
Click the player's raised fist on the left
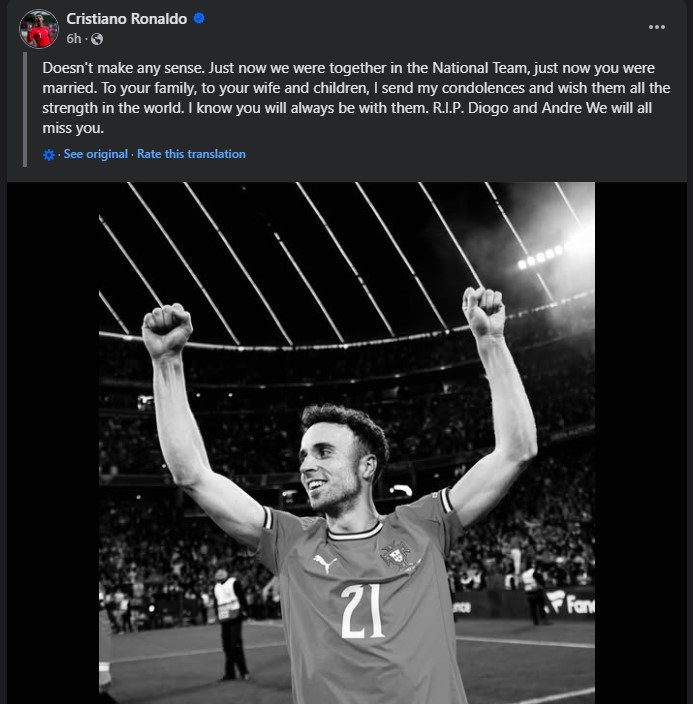[166, 329]
